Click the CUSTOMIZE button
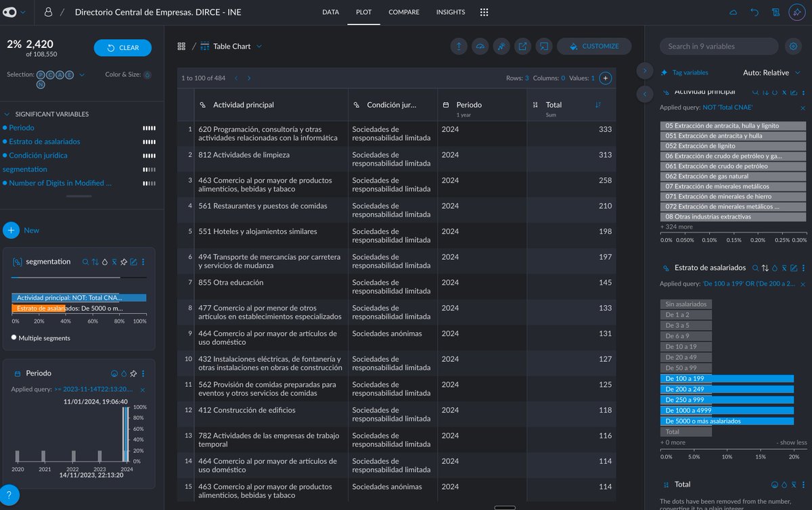Viewport: 812px width, 510px height. click(594, 46)
